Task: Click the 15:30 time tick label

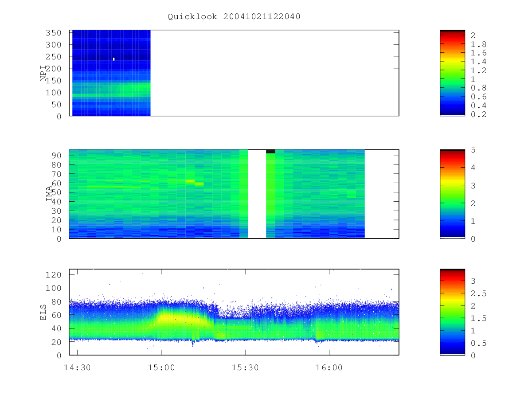Action: tap(245, 368)
